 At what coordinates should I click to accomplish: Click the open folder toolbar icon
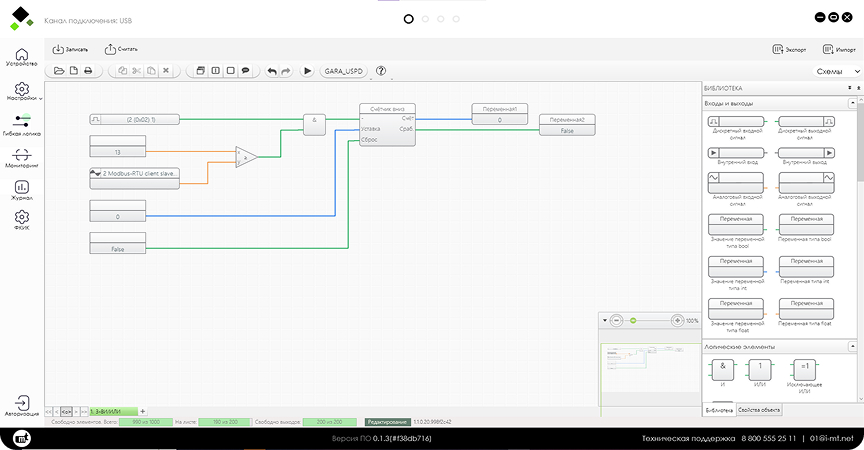59,71
